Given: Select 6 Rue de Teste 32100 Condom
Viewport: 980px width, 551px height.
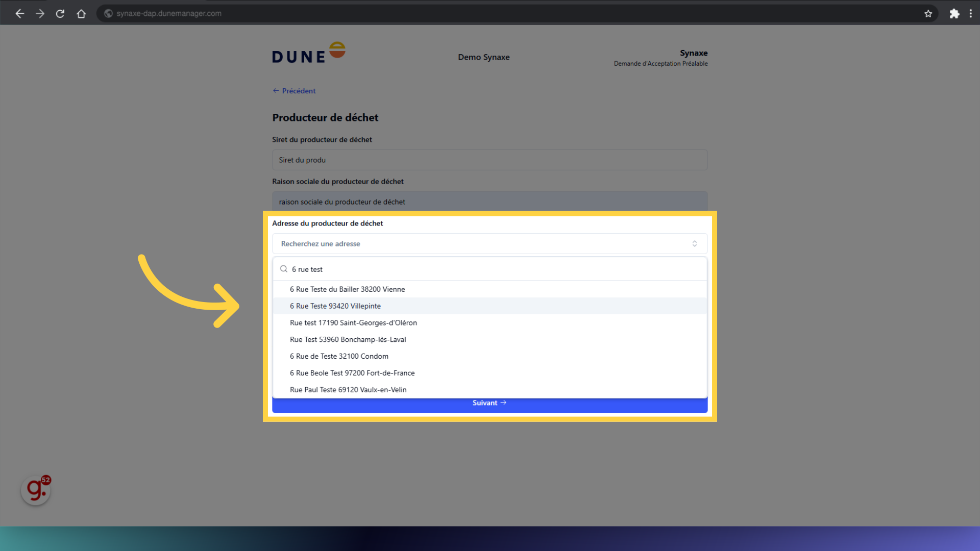Looking at the screenshot, I should coord(339,356).
